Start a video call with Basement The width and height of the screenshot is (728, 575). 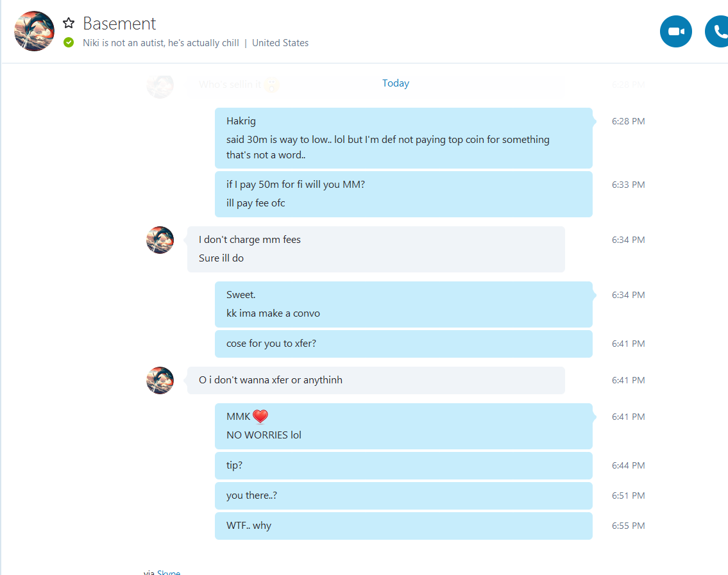[675, 31]
